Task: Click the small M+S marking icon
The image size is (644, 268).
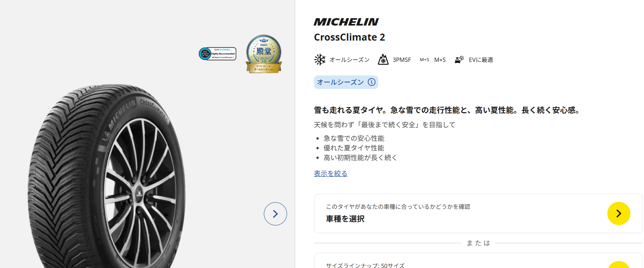Action: (x=425, y=60)
